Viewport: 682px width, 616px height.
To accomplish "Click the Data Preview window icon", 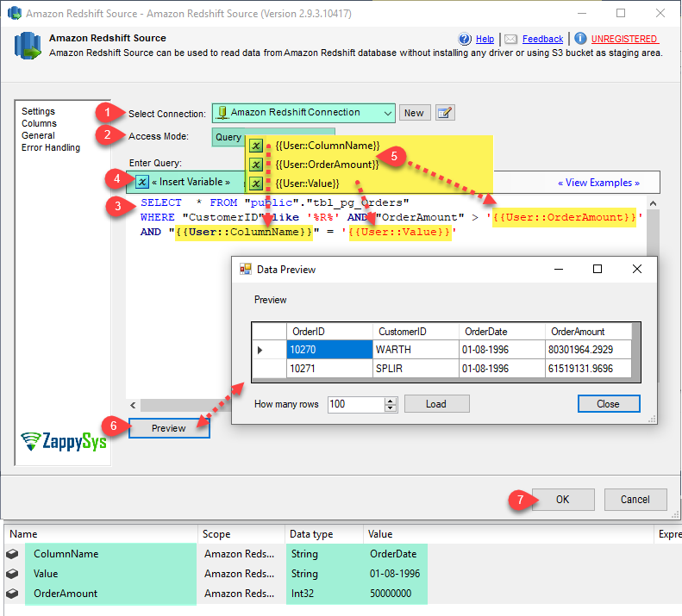I will [x=246, y=269].
